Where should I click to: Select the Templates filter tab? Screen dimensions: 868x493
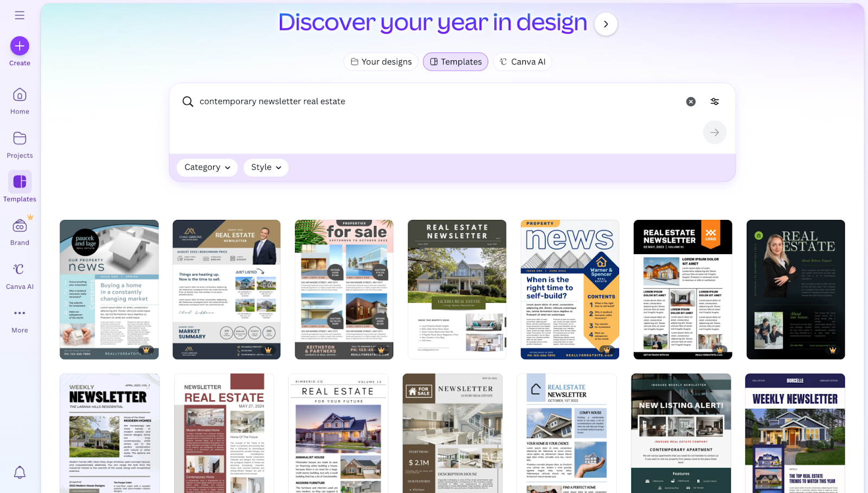(455, 61)
